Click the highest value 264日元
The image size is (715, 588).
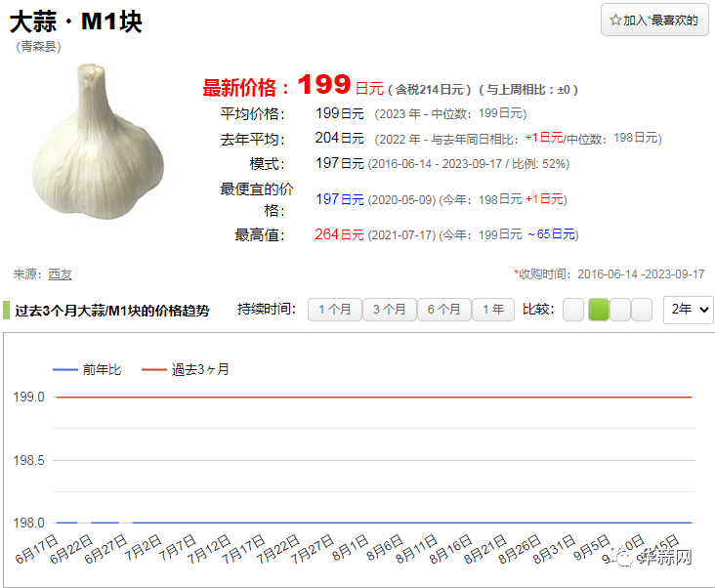(x=339, y=234)
